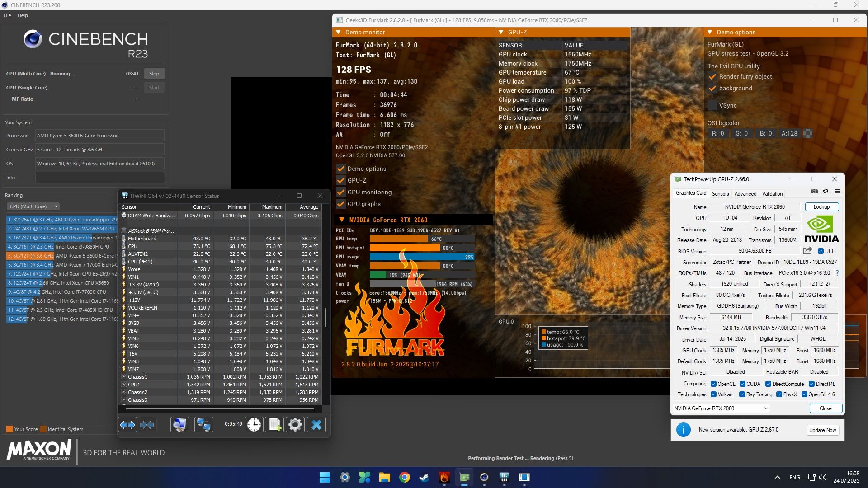The width and height of the screenshot is (868, 488).
Task: Open the GPU selector dropdown in GPU-Z
Action: click(x=721, y=408)
